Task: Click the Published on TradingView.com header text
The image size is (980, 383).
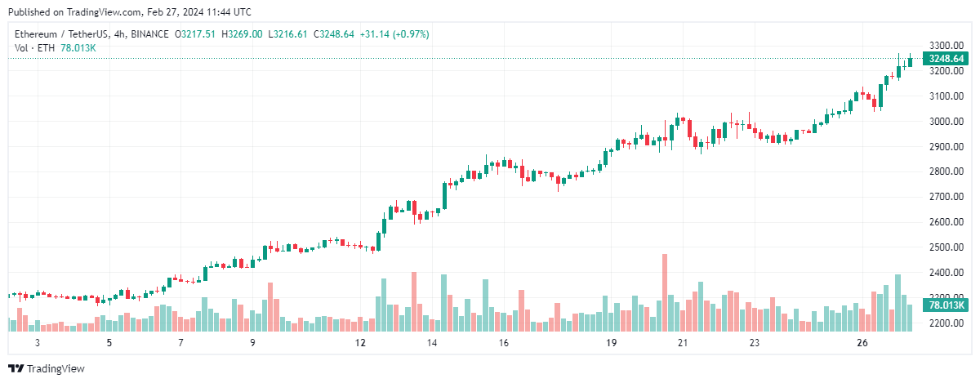Action: coord(130,12)
